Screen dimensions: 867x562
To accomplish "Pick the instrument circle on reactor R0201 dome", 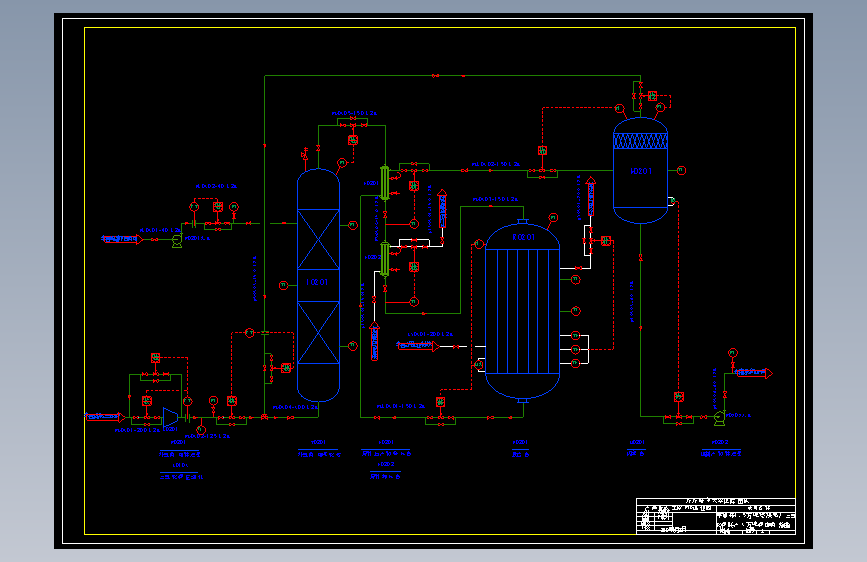I will (553, 218).
